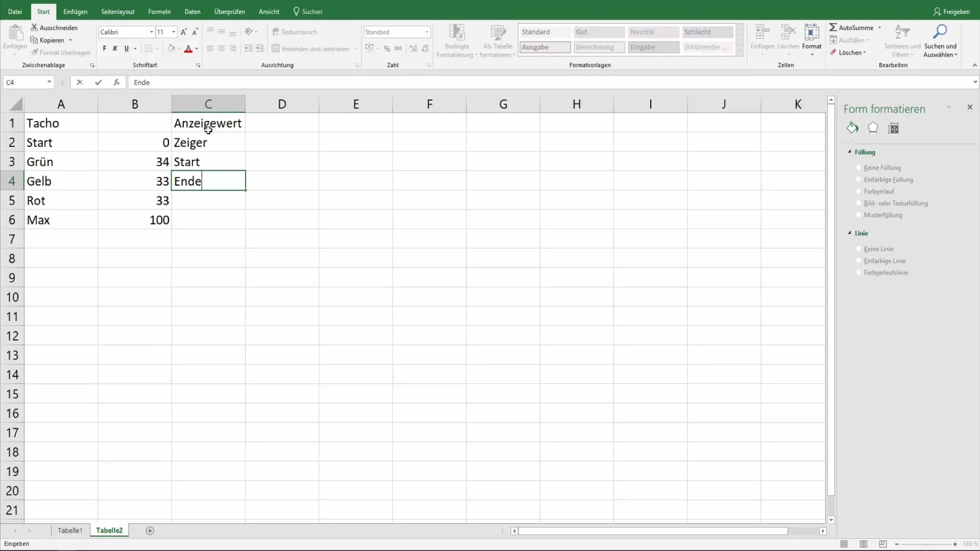980x551 pixels.
Task: Click the cell borders icon
Action: click(x=149, y=48)
